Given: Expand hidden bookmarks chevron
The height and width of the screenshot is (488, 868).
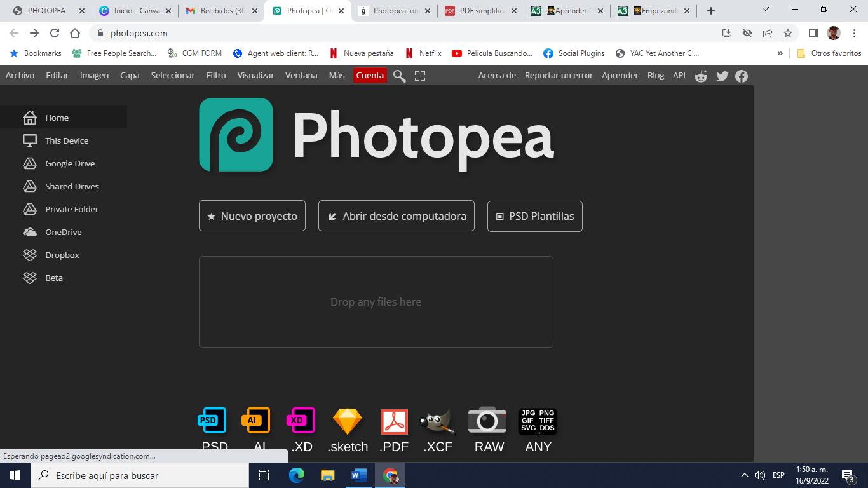Looking at the screenshot, I should point(780,53).
